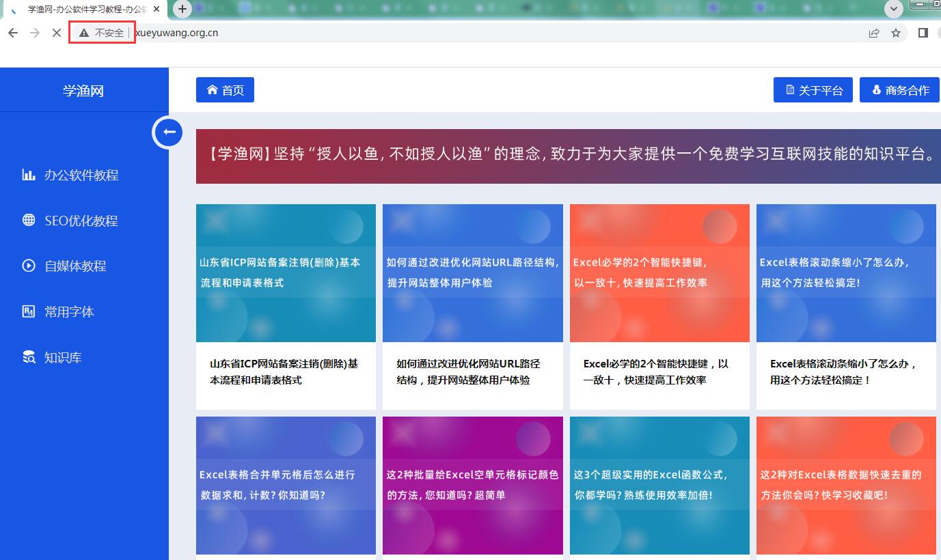The image size is (941, 560).
Task: Open 常用字体 in the sidebar
Action: [69, 312]
